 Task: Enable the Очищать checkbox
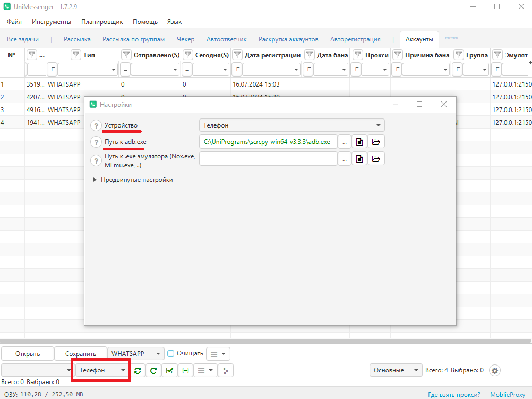[x=171, y=353]
